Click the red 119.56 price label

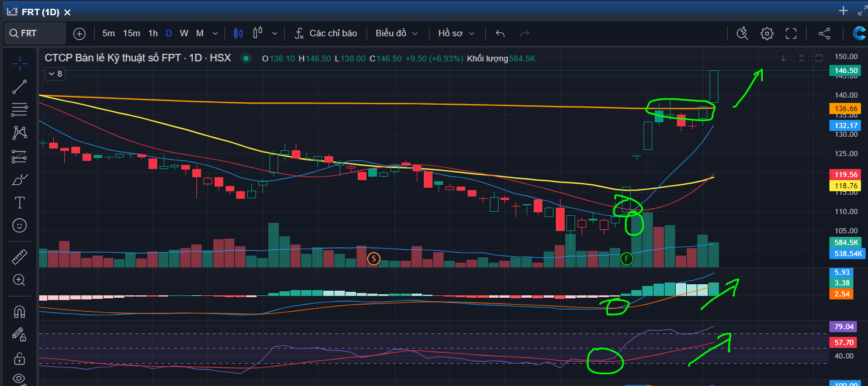tap(844, 175)
